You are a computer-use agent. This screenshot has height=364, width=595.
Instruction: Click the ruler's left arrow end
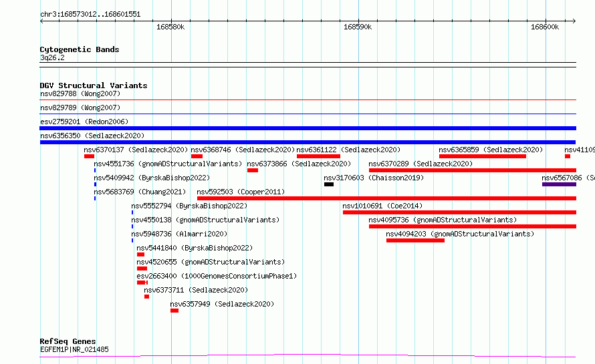pos(41,21)
